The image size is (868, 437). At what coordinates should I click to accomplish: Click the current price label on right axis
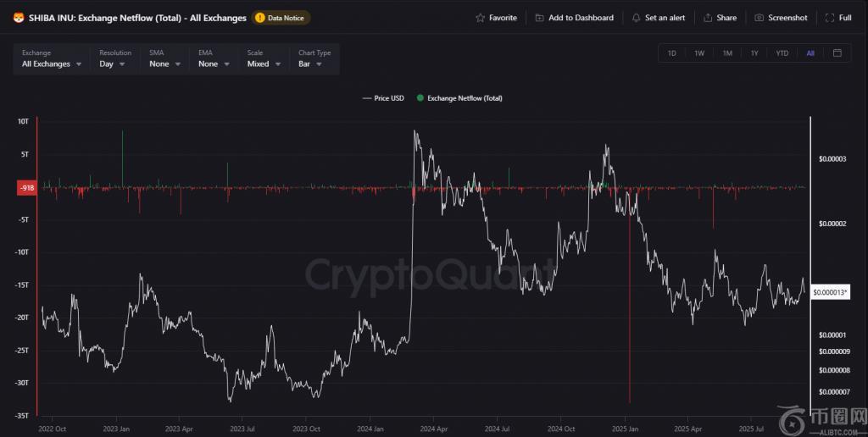[x=830, y=292]
